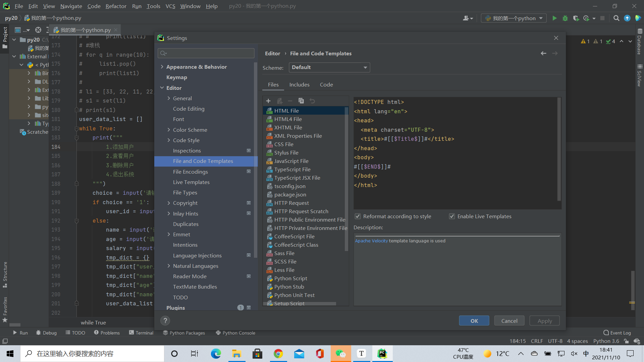Screen dimensions: 644x362
Task: Switch to the Includes tab
Action: 299,84
